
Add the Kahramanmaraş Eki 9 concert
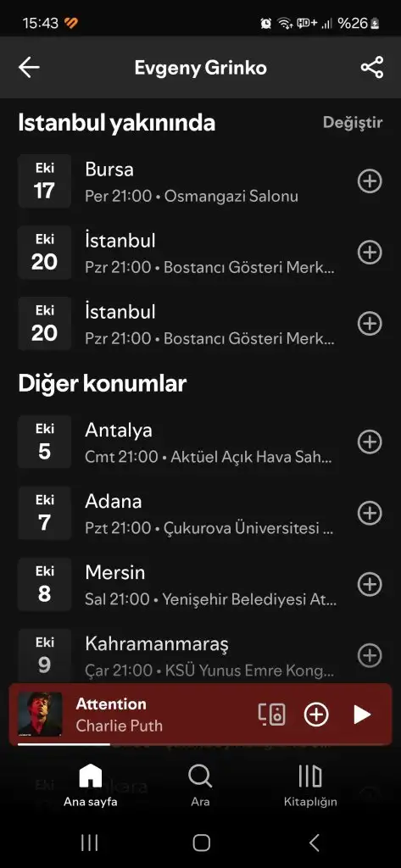[370, 655]
